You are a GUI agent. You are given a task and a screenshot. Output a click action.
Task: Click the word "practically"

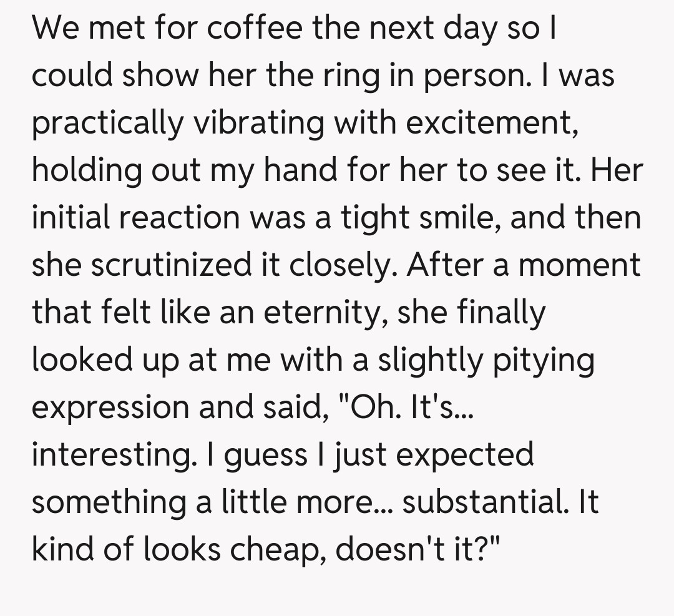tap(107, 124)
